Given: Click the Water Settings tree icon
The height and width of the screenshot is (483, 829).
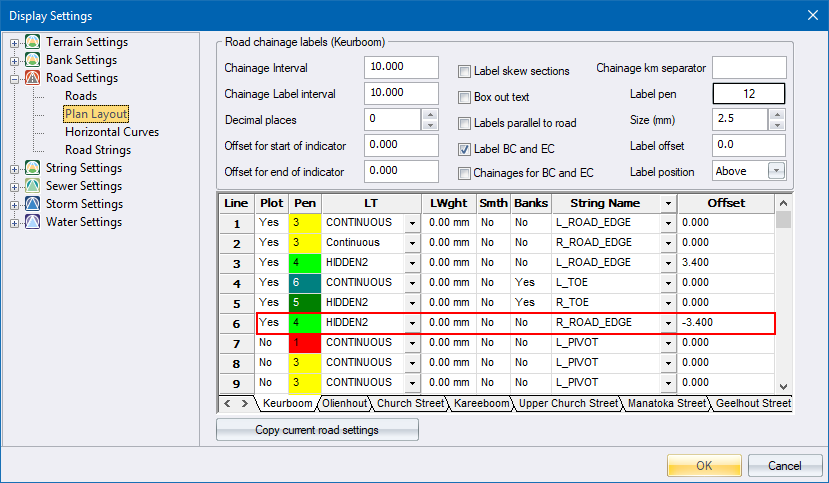Looking at the screenshot, I should pos(33,222).
